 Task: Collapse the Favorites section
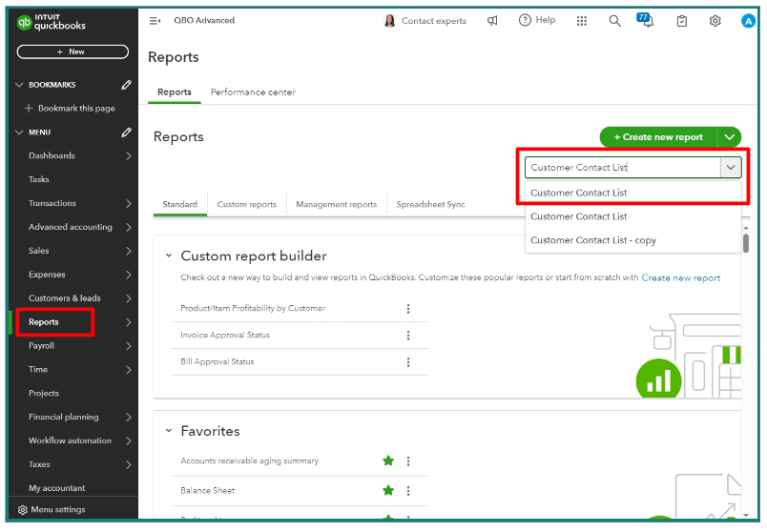click(169, 430)
